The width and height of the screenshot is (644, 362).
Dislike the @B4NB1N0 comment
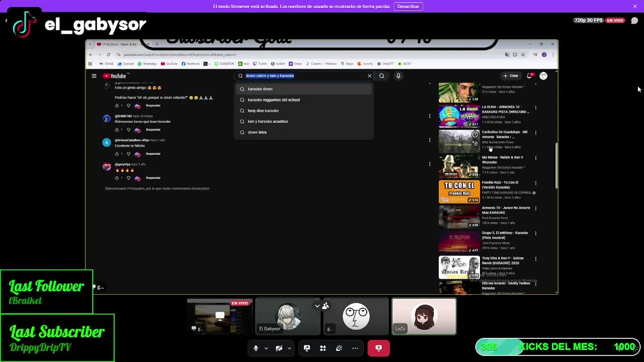[128, 130]
